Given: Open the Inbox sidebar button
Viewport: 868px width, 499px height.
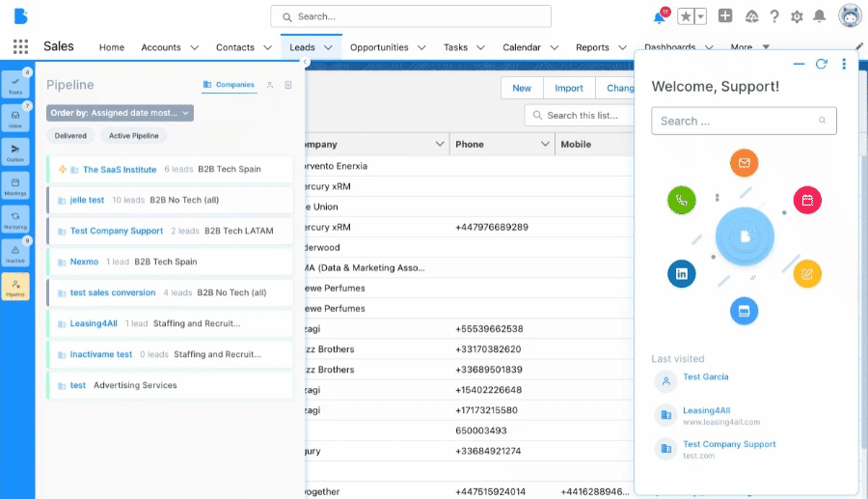Looking at the screenshot, I should 14,119.
